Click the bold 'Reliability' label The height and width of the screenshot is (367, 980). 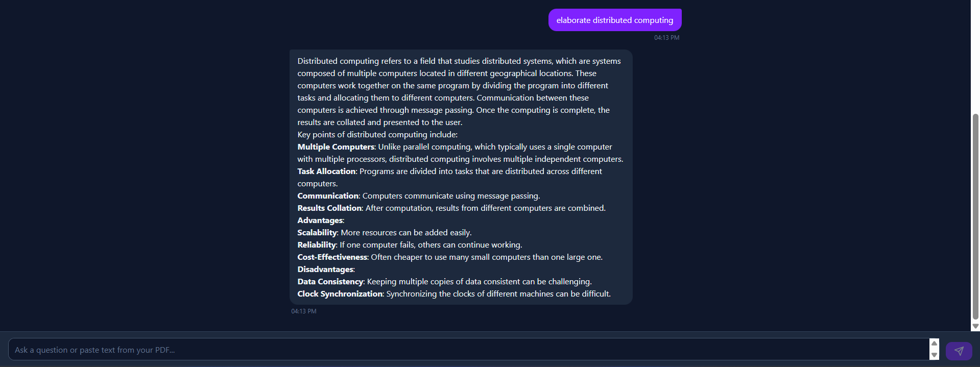(317, 245)
